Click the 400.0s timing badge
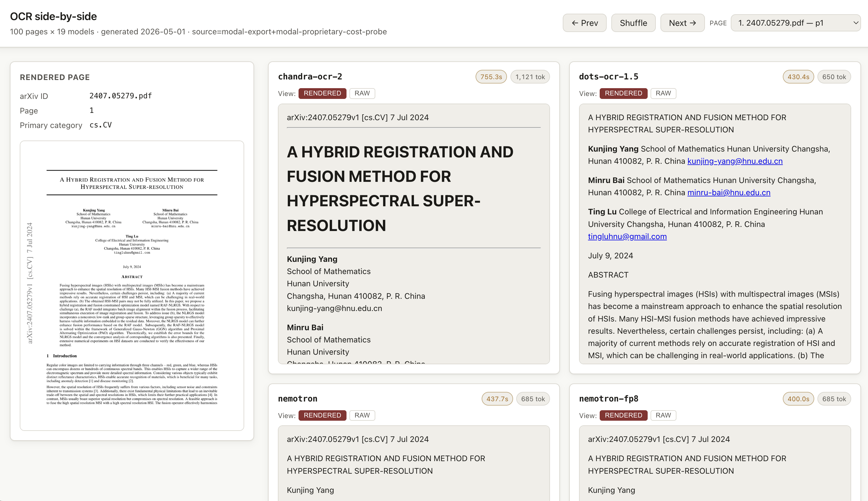 [x=798, y=399]
